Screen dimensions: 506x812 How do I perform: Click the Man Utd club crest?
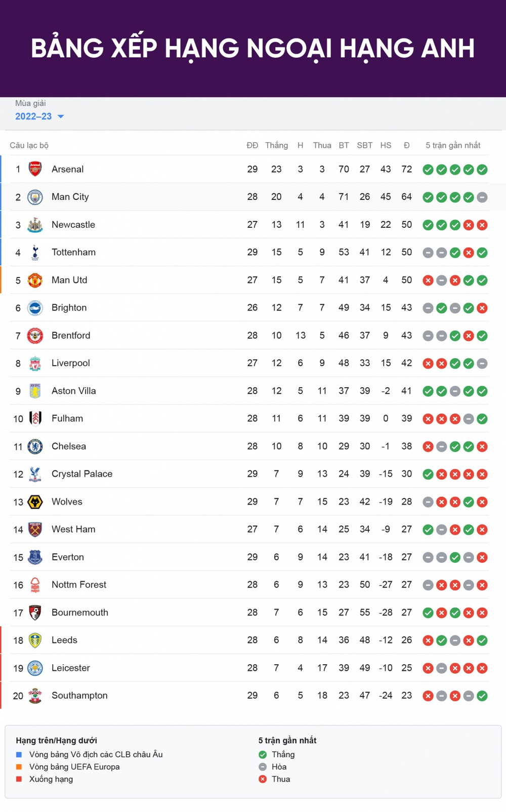35,280
